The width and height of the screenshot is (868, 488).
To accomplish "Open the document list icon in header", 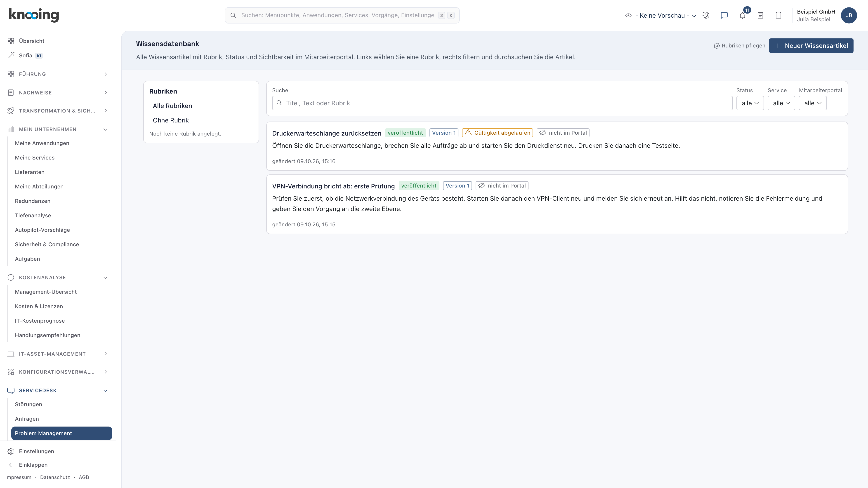I will (x=760, y=16).
